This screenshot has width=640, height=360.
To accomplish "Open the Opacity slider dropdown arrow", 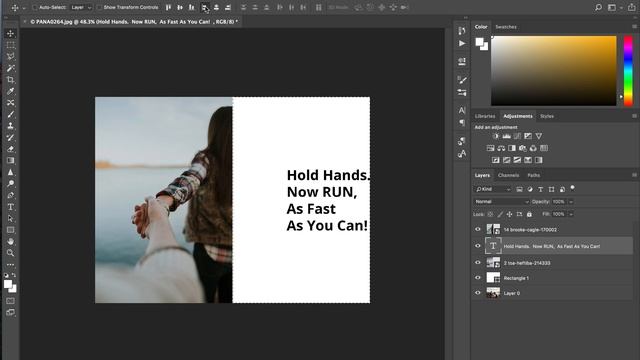I will tap(571, 202).
